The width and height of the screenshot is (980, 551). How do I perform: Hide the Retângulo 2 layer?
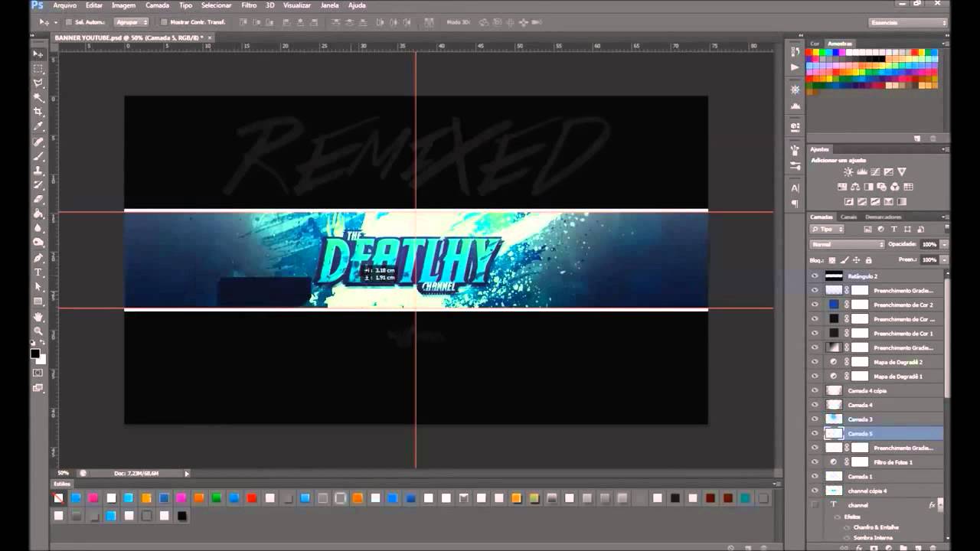[x=815, y=276]
